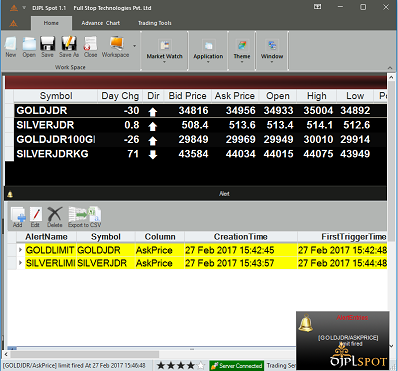Select the SILVERJDRKG market row
The height and width of the screenshot is (371, 398).
point(200,154)
